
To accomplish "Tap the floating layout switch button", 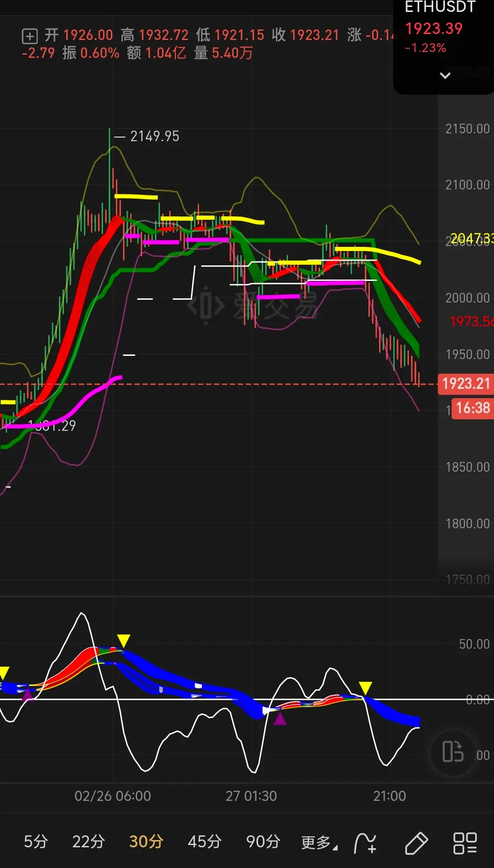I will (453, 752).
